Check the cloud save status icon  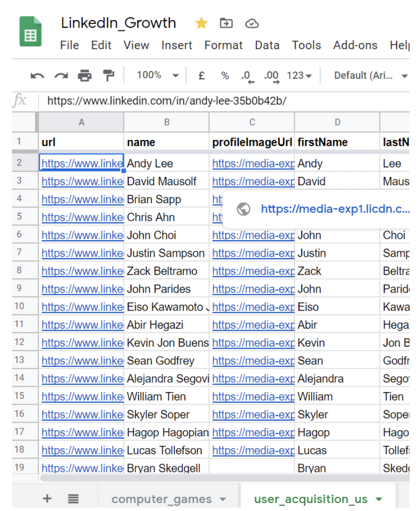(x=252, y=23)
